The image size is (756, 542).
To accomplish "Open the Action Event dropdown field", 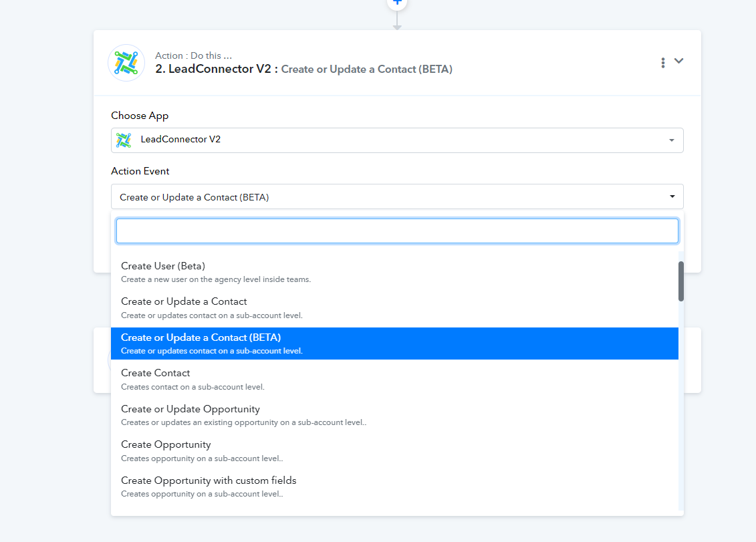I will 397,196.
